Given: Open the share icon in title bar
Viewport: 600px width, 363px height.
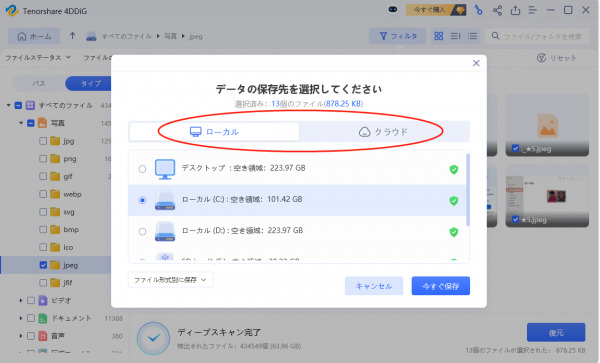Looking at the screenshot, I should click(497, 10).
